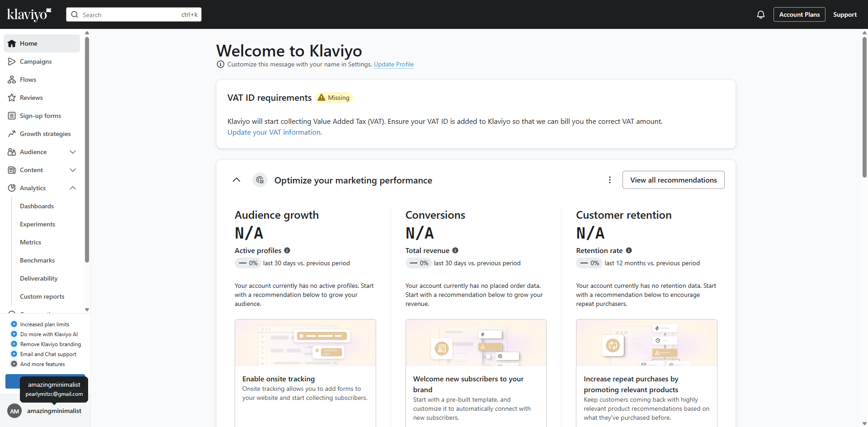Open Deliverability under Analytics
The height and width of the screenshot is (427, 868).
pos(38,278)
